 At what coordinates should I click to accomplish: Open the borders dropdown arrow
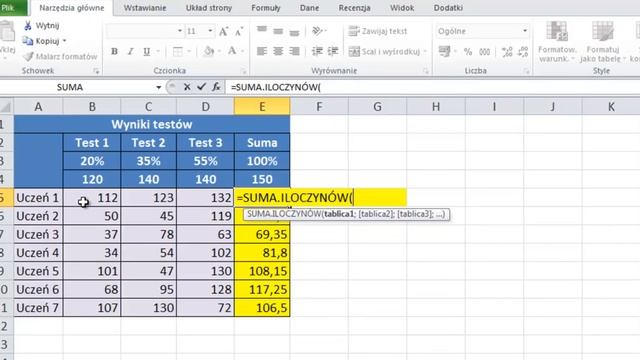(189, 51)
